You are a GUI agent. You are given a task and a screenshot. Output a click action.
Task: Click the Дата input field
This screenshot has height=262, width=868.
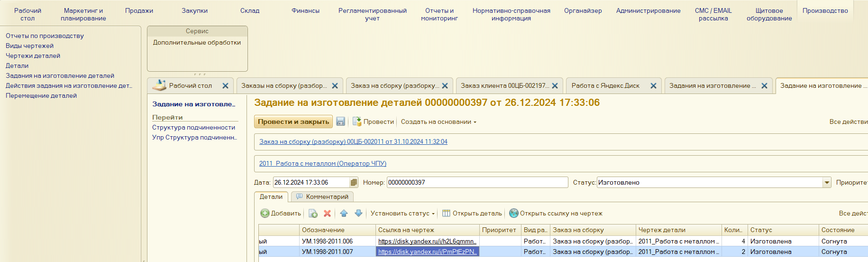(311, 182)
